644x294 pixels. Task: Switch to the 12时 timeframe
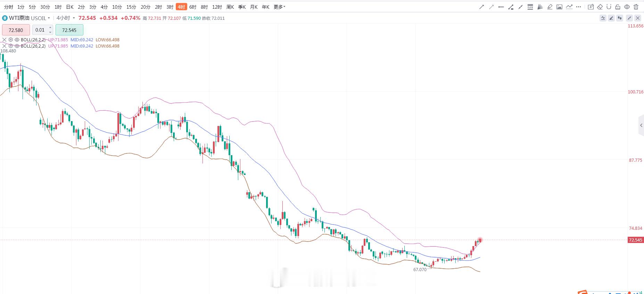[x=217, y=7]
